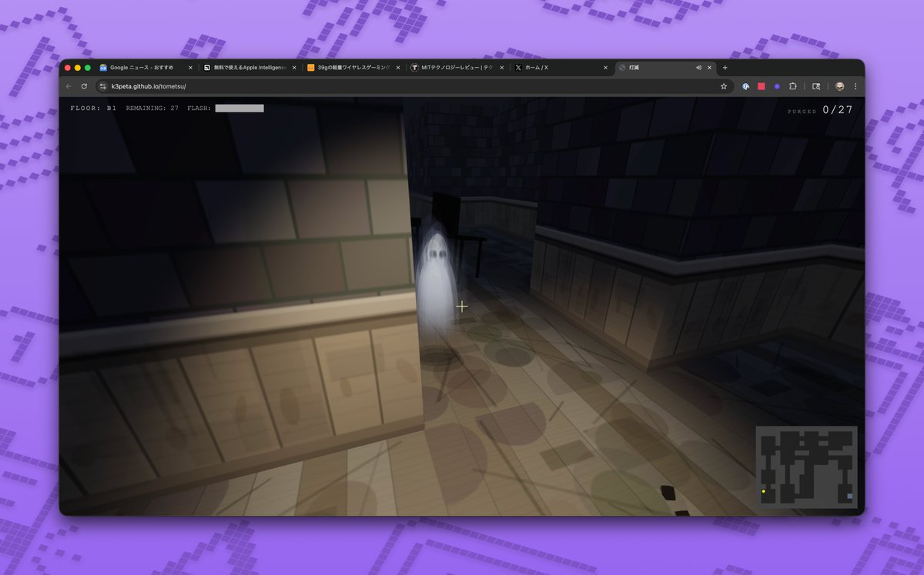The height and width of the screenshot is (575, 924).
Task: View site information icon in address bar
Action: pos(102,86)
